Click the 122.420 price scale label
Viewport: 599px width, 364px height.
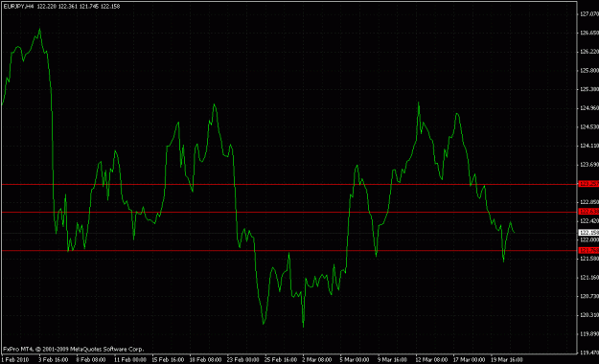pos(589,220)
